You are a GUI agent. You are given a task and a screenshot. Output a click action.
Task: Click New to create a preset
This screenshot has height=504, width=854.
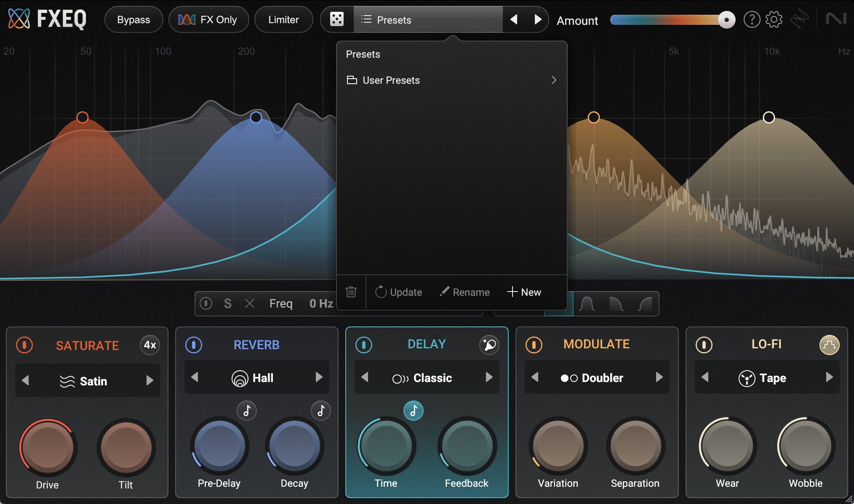pos(524,292)
